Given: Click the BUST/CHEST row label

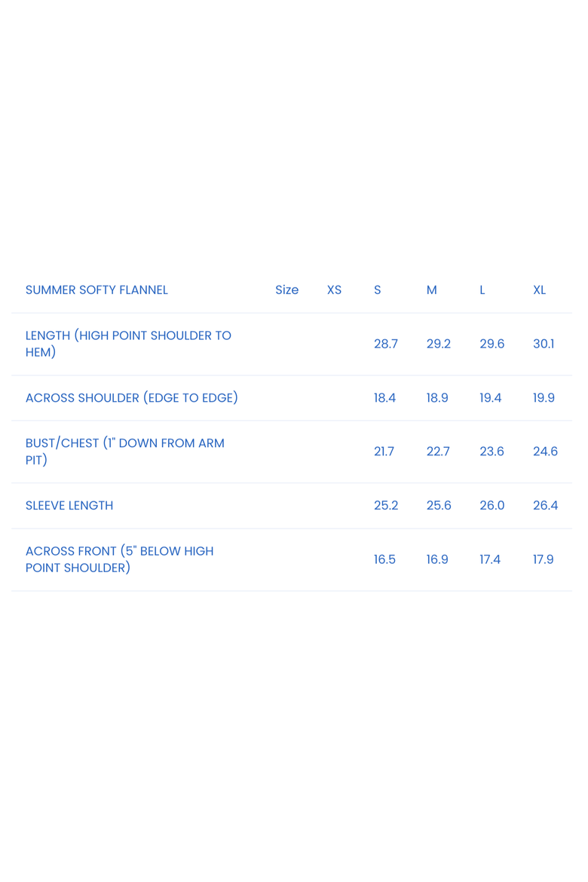Looking at the screenshot, I should pos(125,451).
